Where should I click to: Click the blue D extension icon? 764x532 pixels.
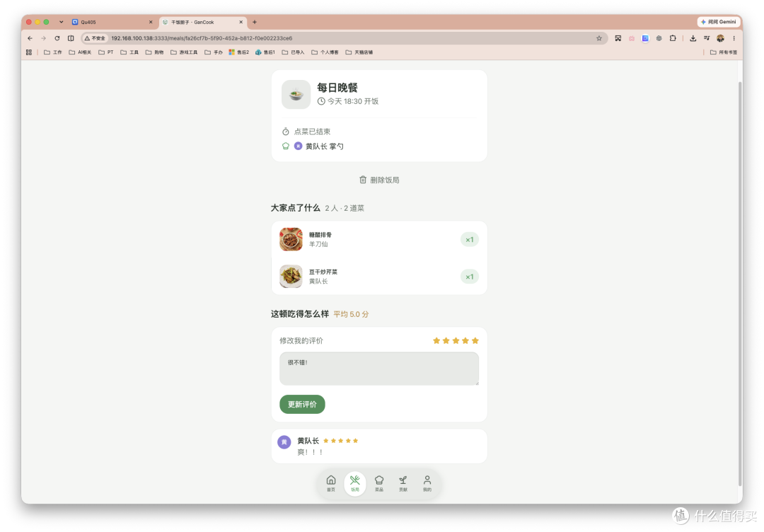(x=645, y=38)
